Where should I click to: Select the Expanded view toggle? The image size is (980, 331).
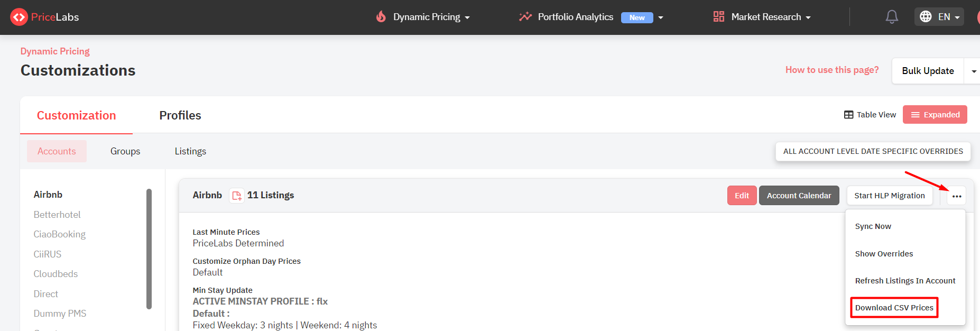[x=935, y=115]
